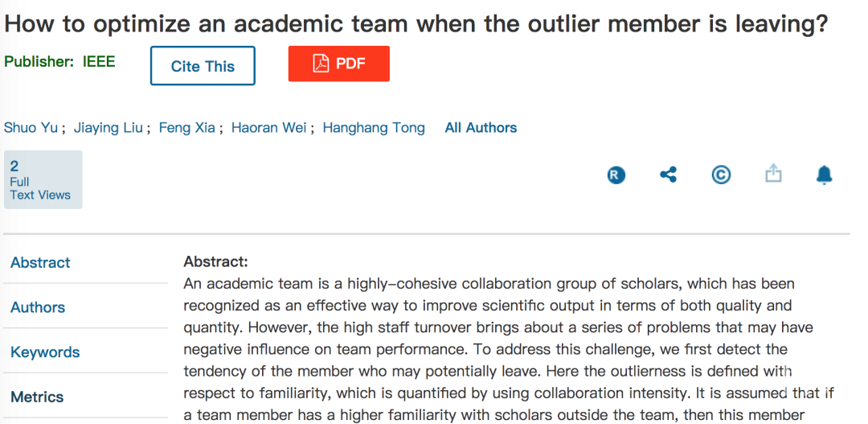This screenshot has height=424, width=868.
Task: Click the paper title heading
Action: coord(416,23)
